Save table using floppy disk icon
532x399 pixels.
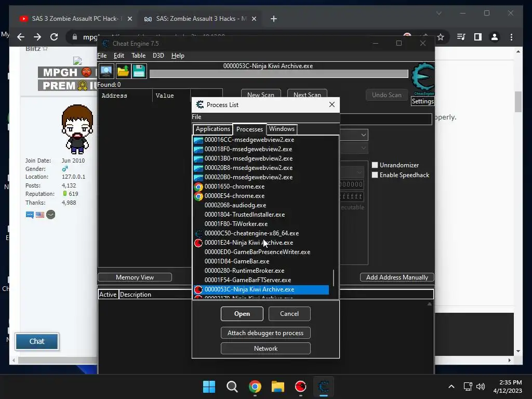coord(139,71)
